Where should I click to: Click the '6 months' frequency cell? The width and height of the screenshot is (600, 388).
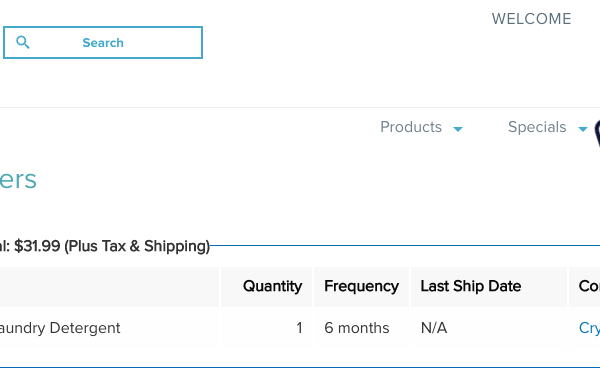tap(357, 328)
